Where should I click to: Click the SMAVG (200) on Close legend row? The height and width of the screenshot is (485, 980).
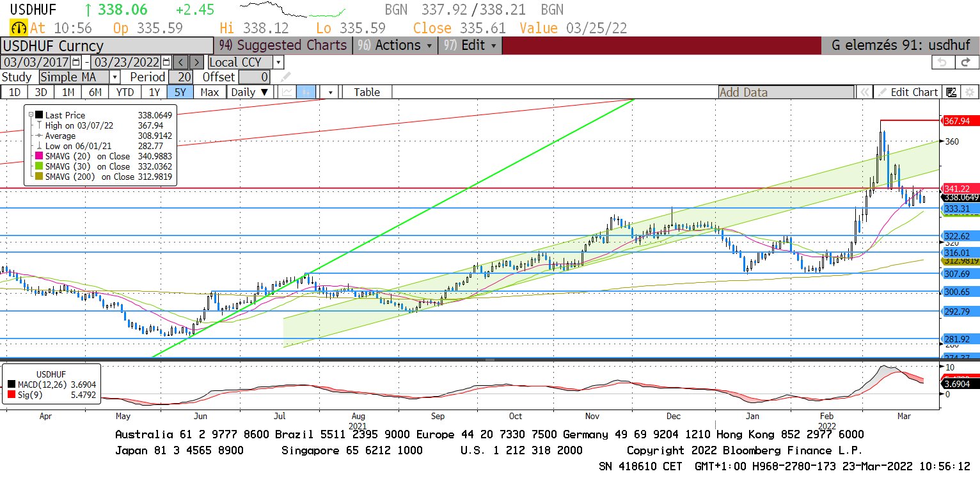(x=104, y=177)
